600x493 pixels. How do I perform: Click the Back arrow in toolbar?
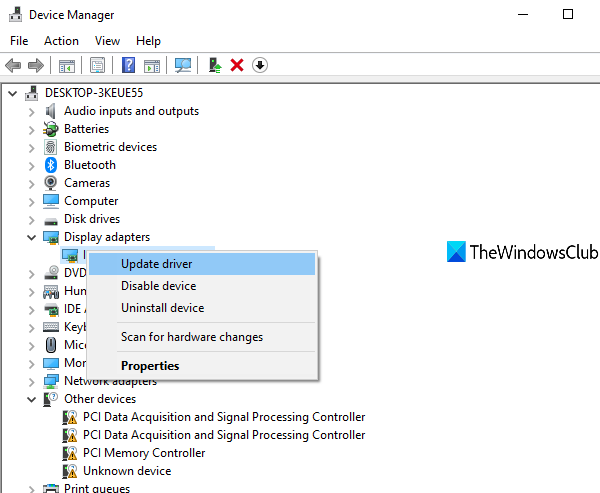click(13, 65)
